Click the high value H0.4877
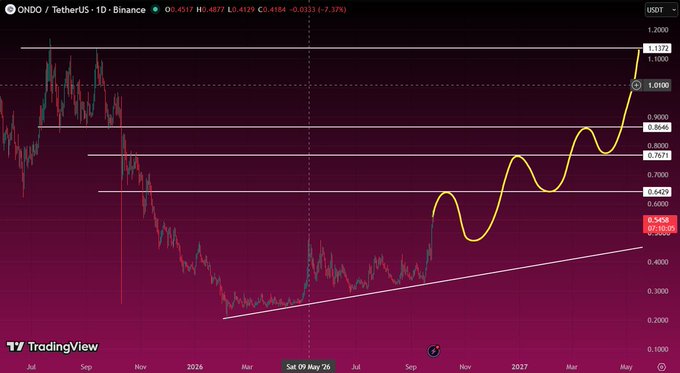The width and height of the screenshot is (680, 373). 211,9
